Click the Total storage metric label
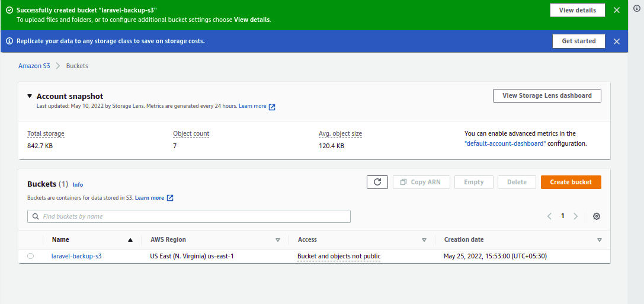This screenshot has width=644, height=304. coord(46,133)
